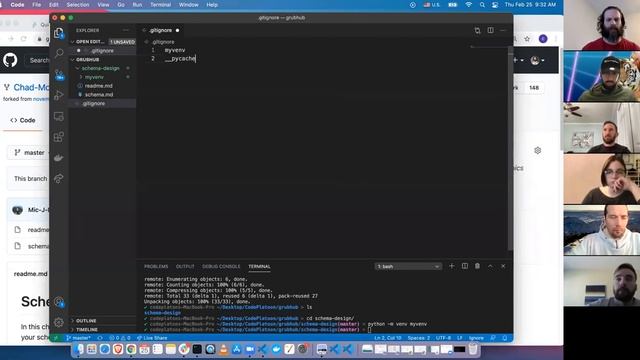Viewport: 640px width, 360px height.
Task: Open Explorer panel More Actions menu
Action: (125, 30)
